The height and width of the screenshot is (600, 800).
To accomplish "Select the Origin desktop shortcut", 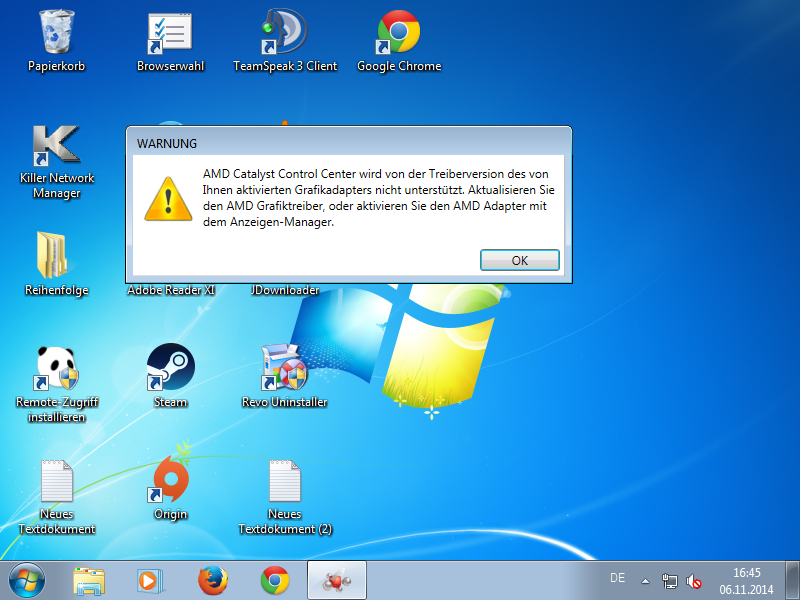I will pos(170,481).
